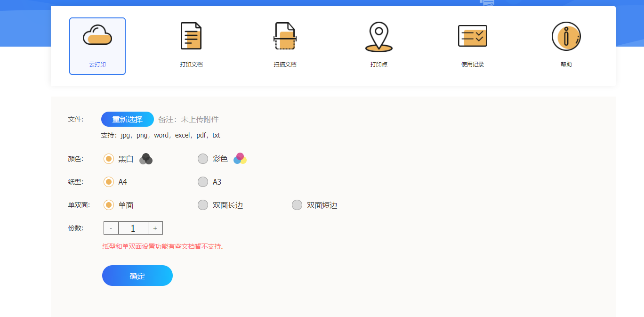Click the black-and-white circles icon
The width and height of the screenshot is (644, 317).
pos(146,159)
